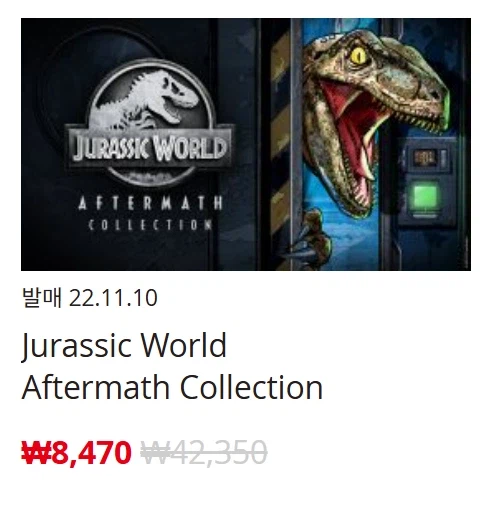Click the 발매 release label

coord(42,297)
